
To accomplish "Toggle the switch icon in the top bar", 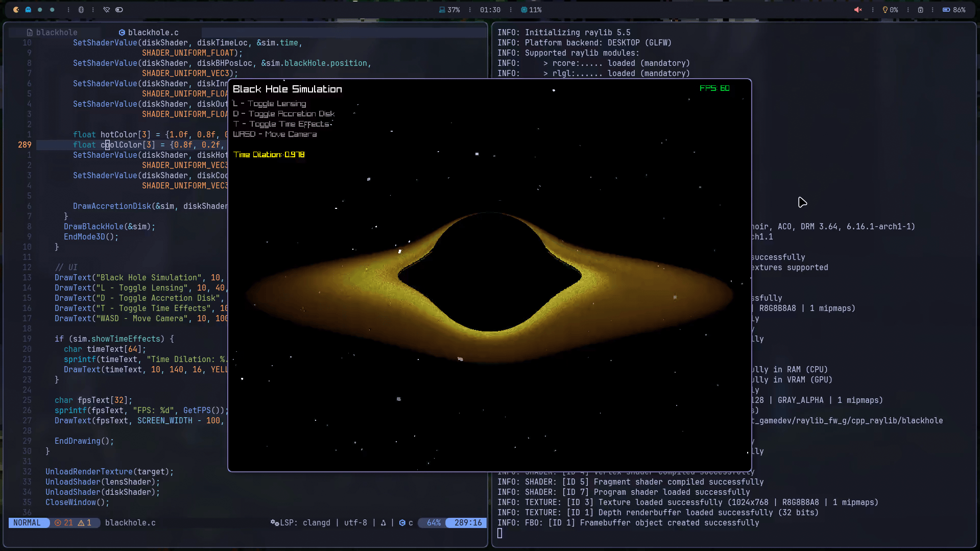I will click(119, 10).
